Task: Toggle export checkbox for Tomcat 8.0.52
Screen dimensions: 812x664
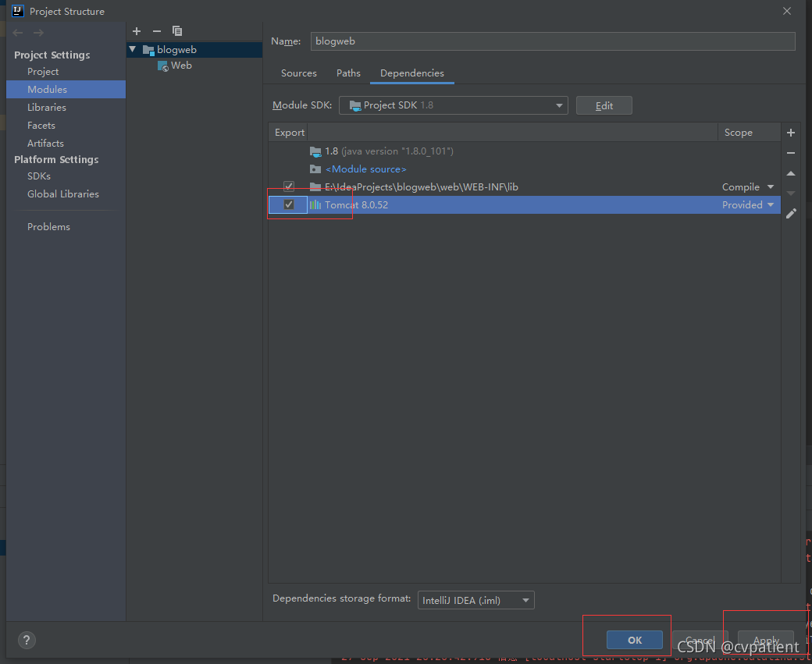Action: coord(289,205)
